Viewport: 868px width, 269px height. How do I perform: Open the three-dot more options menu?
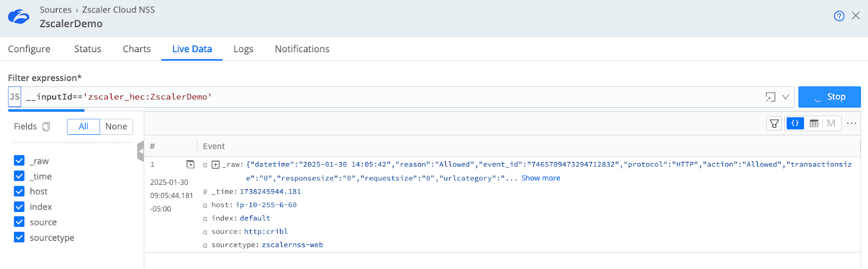(852, 123)
